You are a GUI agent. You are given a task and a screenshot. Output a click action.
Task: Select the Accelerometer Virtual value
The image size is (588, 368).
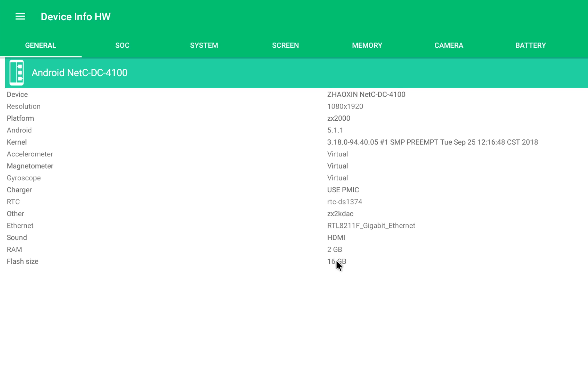(337, 154)
